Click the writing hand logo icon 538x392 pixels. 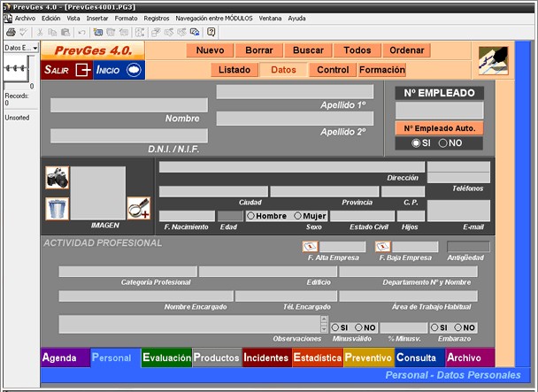[x=494, y=60]
